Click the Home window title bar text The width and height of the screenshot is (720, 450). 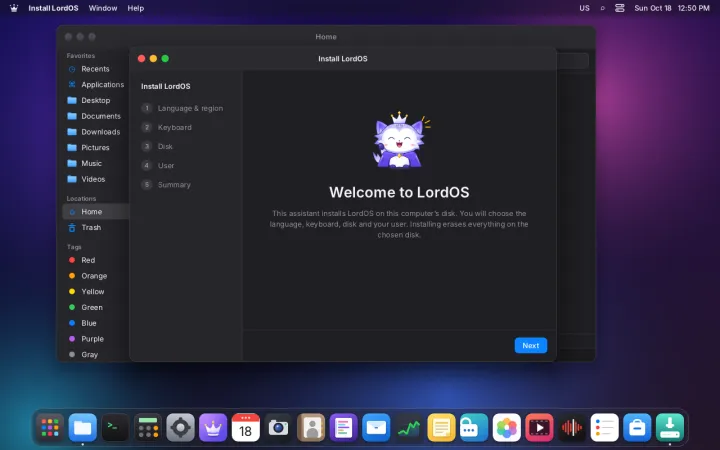tap(326, 37)
